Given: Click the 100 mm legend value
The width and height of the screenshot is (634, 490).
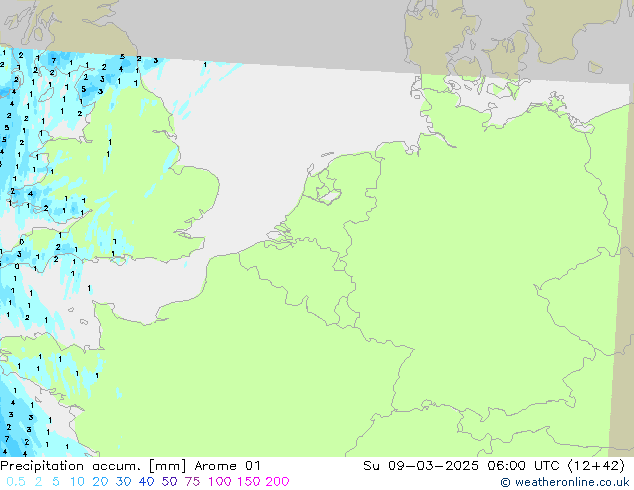Looking at the screenshot, I should click(x=220, y=482).
